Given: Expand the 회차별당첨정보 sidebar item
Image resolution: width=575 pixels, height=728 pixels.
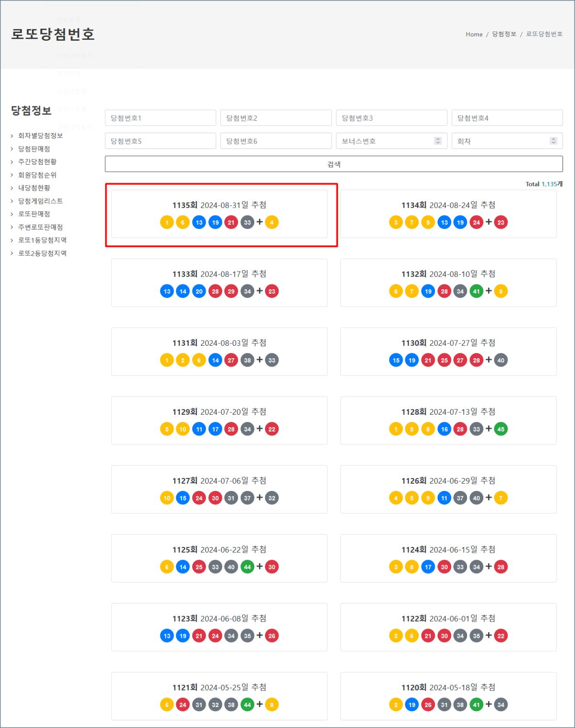Looking at the screenshot, I should (x=40, y=136).
